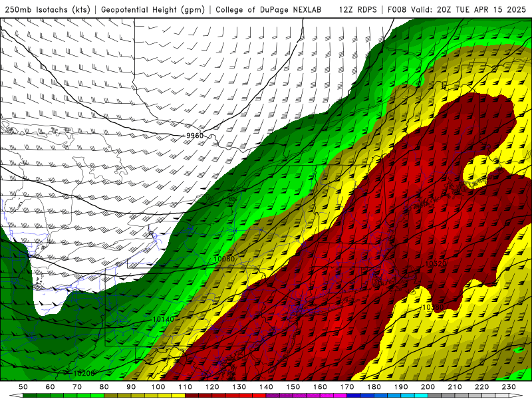
Task: Click the 210 value on the color scale
Action: (x=455, y=387)
